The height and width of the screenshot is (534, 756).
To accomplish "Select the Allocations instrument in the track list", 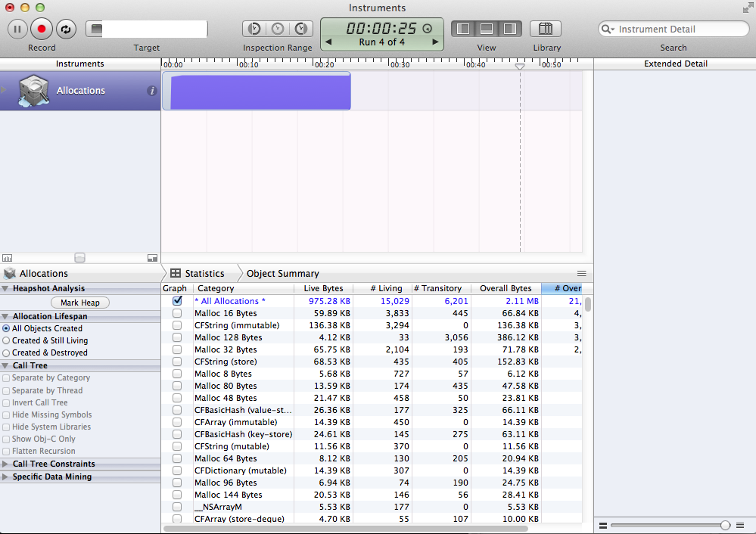I will [80, 91].
